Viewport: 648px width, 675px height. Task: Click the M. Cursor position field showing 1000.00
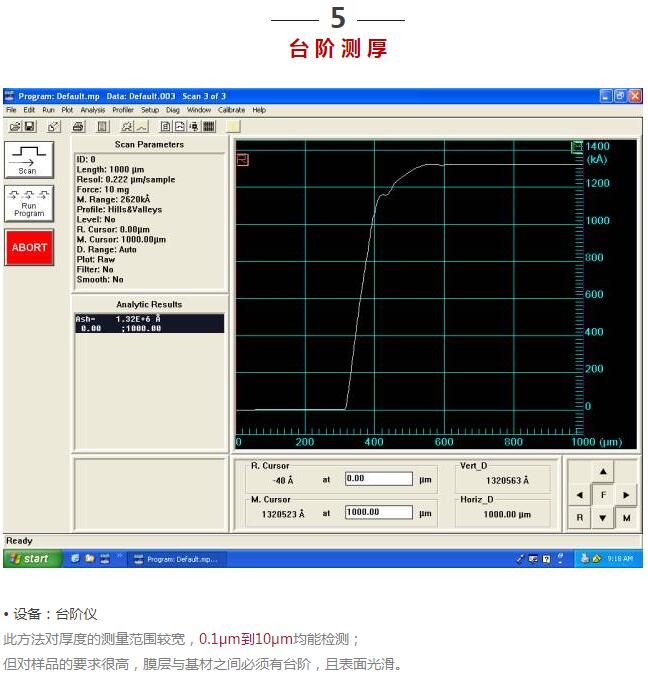pyautogui.click(x=379, y=512)
